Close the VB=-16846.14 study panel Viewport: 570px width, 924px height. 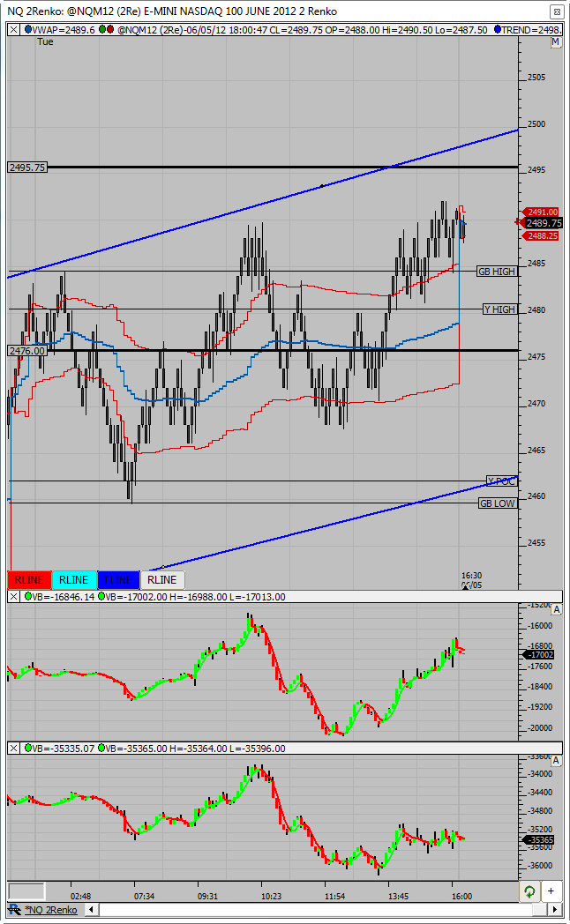point(13,597)
